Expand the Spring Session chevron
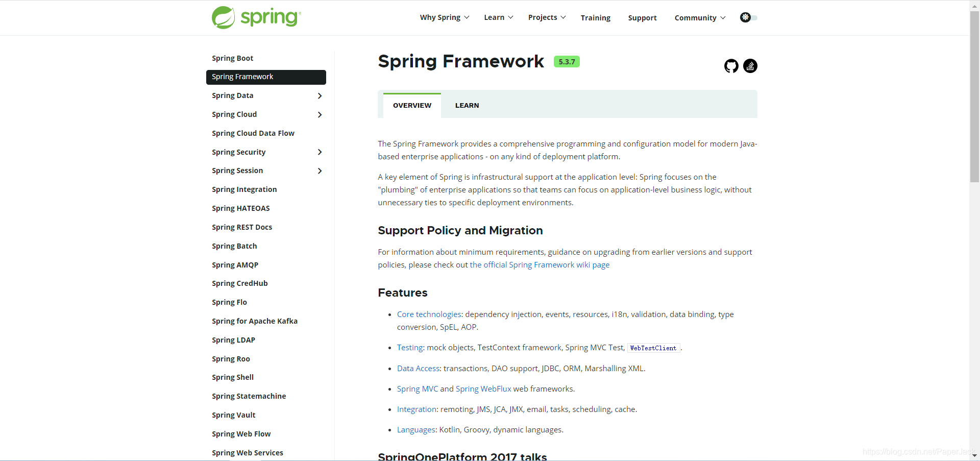Screen dimensions: 980x461 (320, 171)
